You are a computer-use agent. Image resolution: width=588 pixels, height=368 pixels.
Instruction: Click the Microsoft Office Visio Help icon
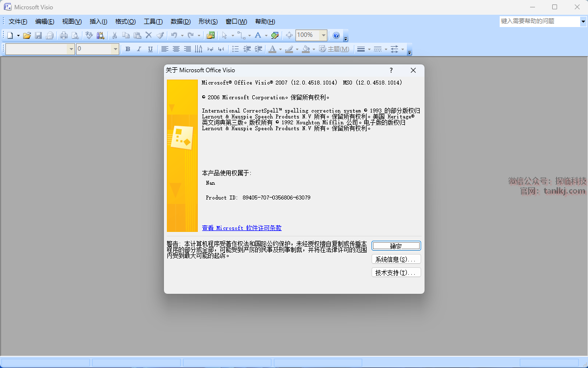(x=336, y=35)
